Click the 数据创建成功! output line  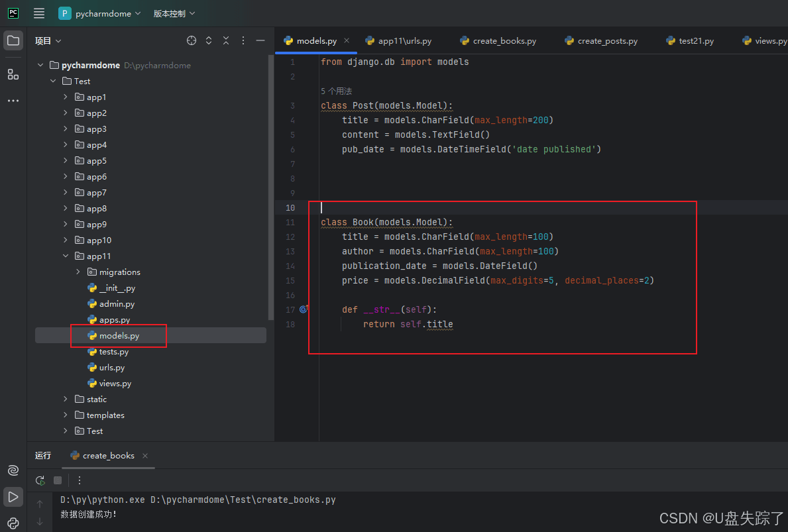coord(88,514)
